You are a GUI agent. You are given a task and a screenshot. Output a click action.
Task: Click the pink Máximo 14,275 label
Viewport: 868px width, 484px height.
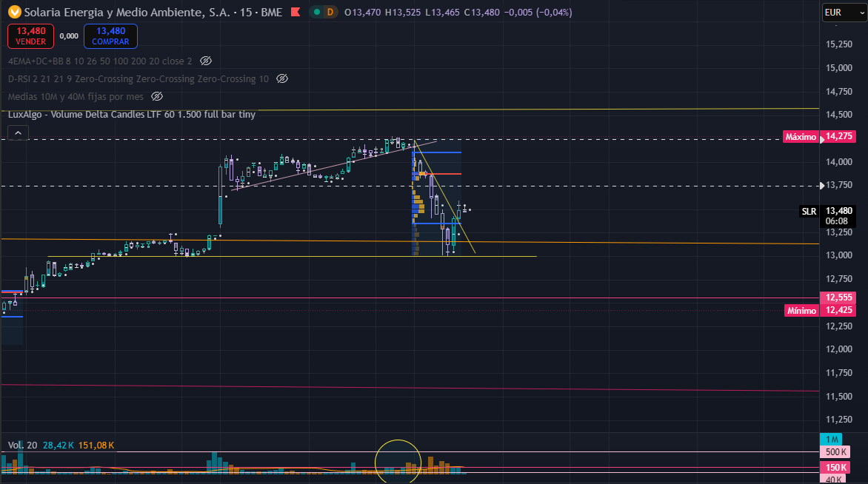coord(819,137)
